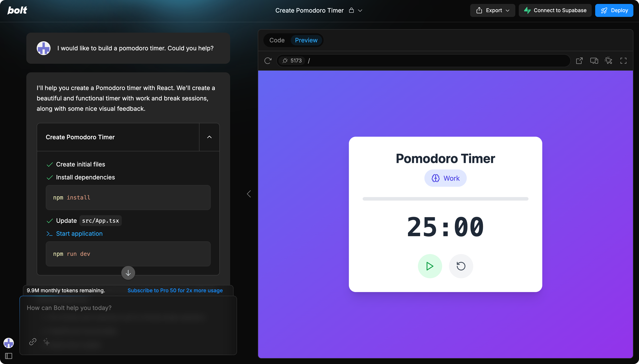Click the Deploy button
Screen dimensions: 639x364
point(614,10)
